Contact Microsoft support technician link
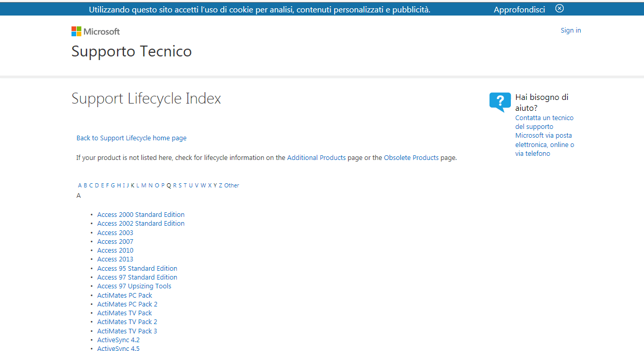The width and height of the screenshot is (644, 351). (x=545, y=136)
